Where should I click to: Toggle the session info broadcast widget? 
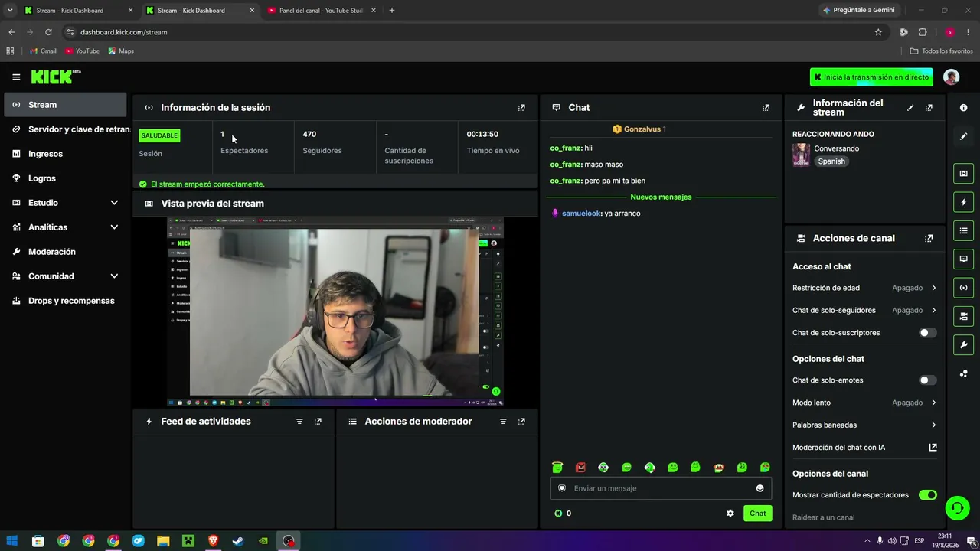pos(963,288)
